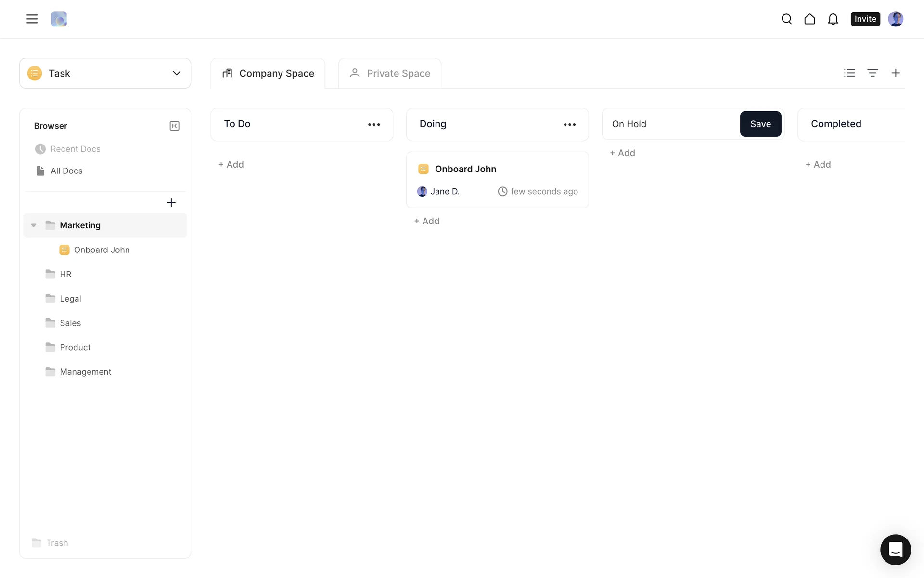Click the On Hold name field
The image size is (924, 578).
point(671,124)
